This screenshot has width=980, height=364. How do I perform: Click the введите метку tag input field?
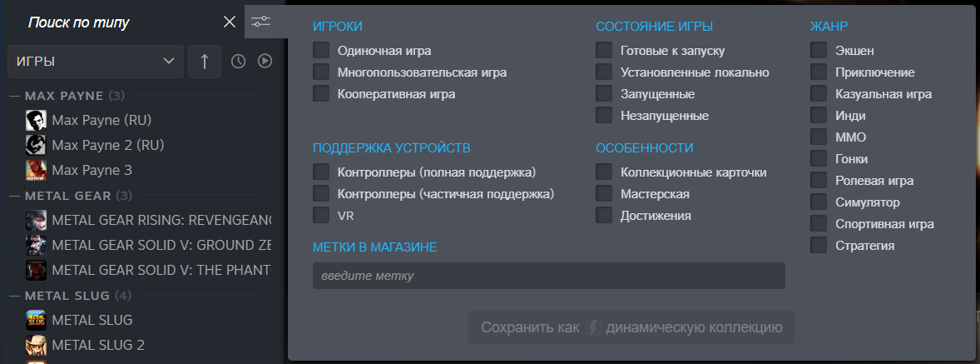click(548, 276)
